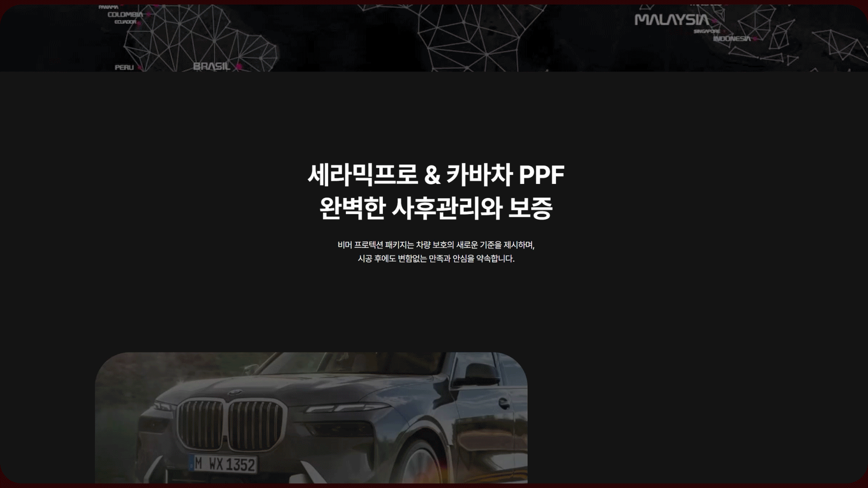
Task: Click the SINGAPORE label on the map
Action: pos(707,31)
